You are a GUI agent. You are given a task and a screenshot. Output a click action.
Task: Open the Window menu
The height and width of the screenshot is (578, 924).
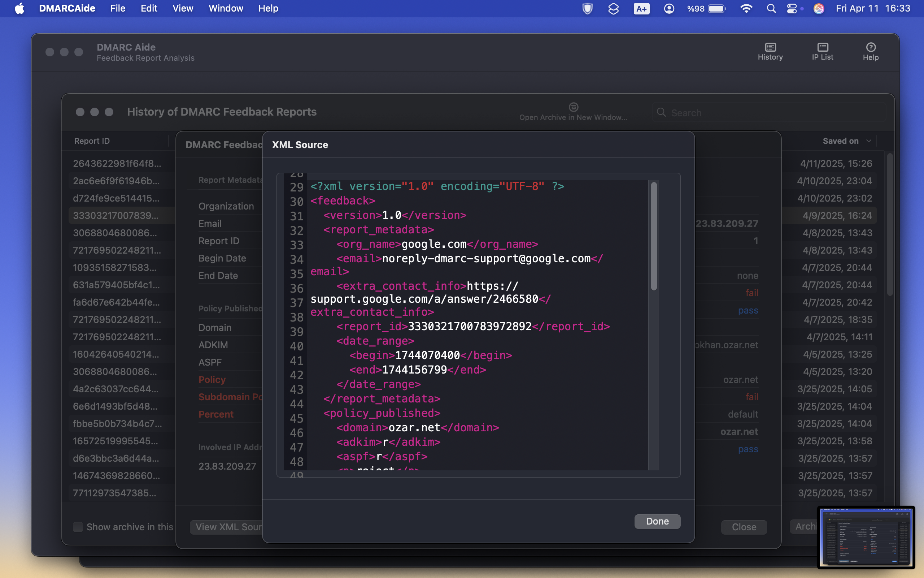coord(226,8)
